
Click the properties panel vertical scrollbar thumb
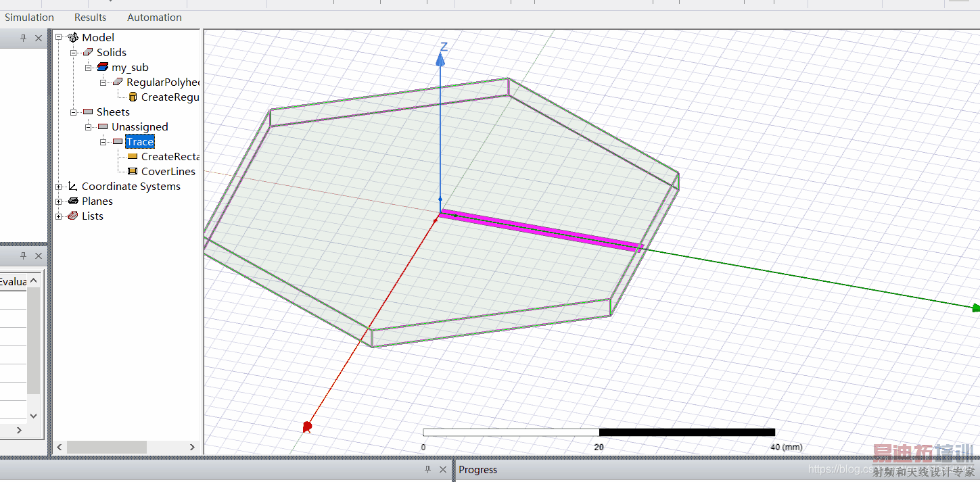[34, 341]
